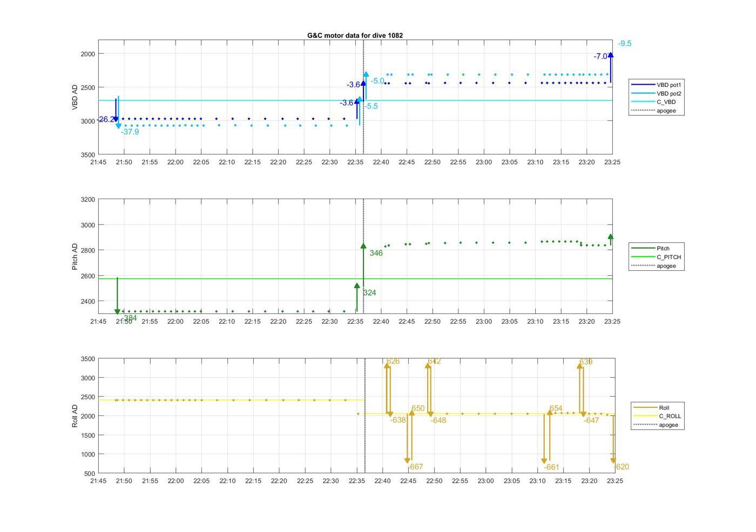
Task: Click the '-647' roll annotation
Action: click(x=591, y=420)
